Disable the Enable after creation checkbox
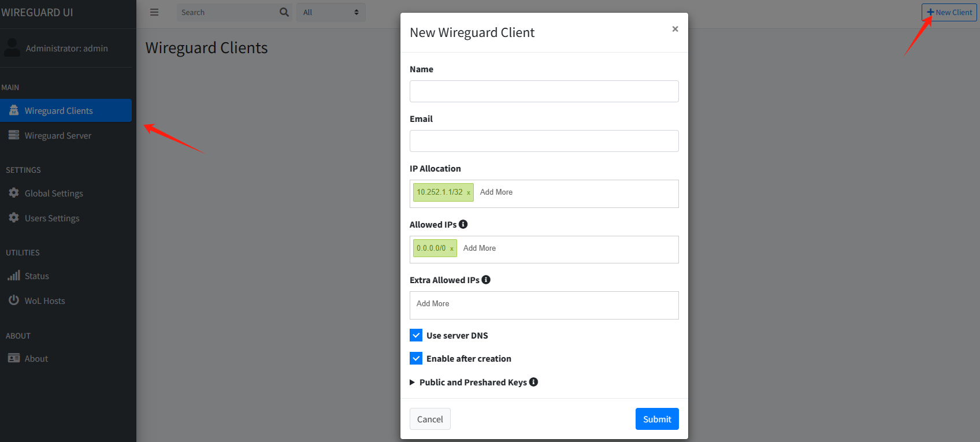 [416, 358]
